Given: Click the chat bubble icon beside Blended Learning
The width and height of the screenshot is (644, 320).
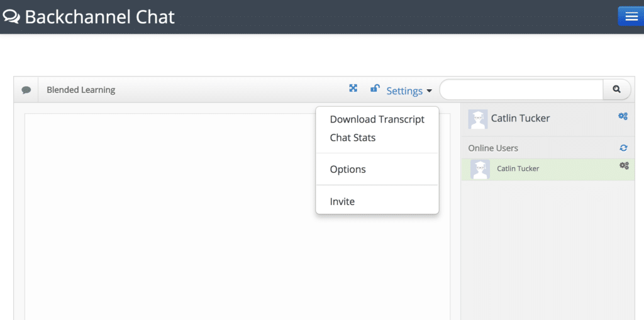Looking at the screenshot, I should (x=26, y=90).
